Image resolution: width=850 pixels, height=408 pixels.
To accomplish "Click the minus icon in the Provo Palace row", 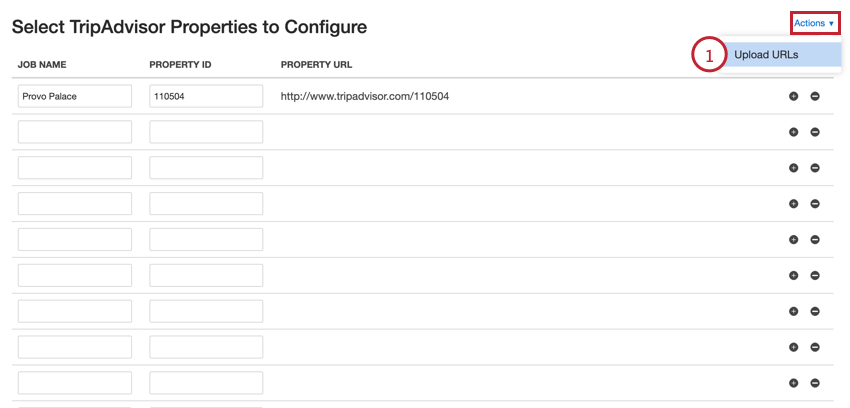I will click(x=815, y=96).
